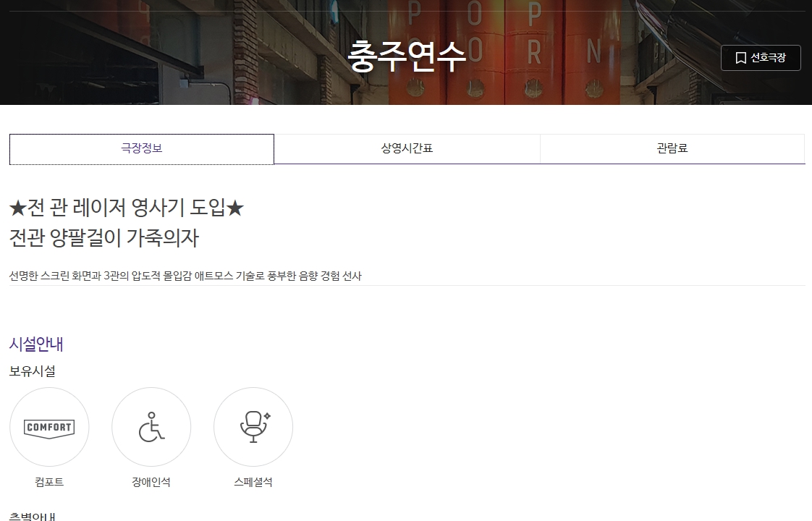The width and height of the screenshot is (812, 521).
Task: Click the 컴포트 label
Action: (49, 482)
